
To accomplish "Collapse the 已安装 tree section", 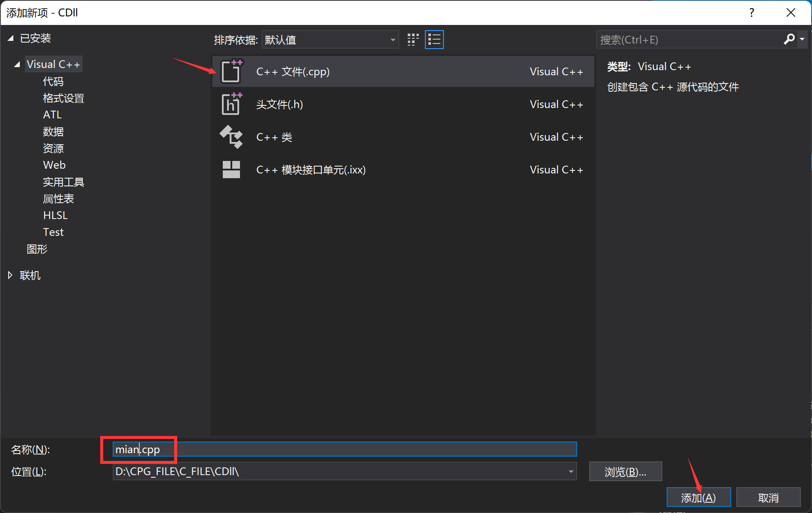I will click(10, 38).
